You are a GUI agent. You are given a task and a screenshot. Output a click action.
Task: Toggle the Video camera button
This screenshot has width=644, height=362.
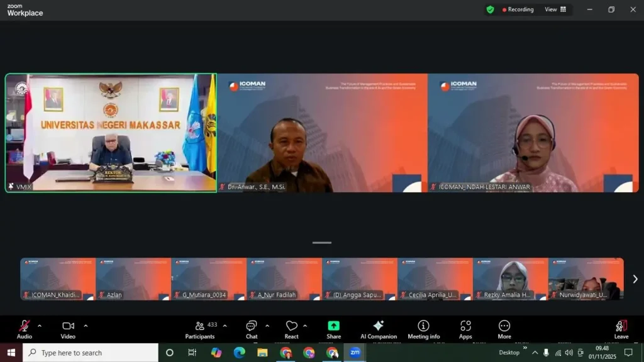68,329
